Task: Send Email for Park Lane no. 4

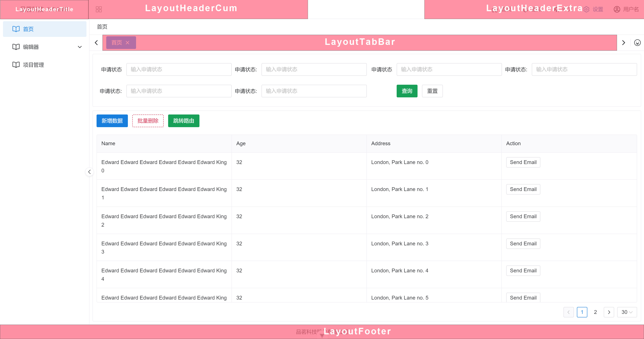Action: 523,271
